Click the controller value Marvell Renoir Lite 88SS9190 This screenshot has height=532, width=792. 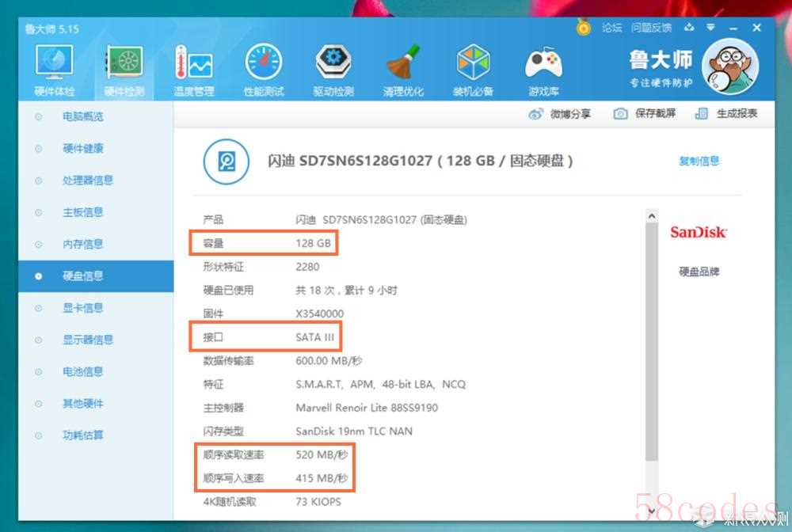point(367,408)
